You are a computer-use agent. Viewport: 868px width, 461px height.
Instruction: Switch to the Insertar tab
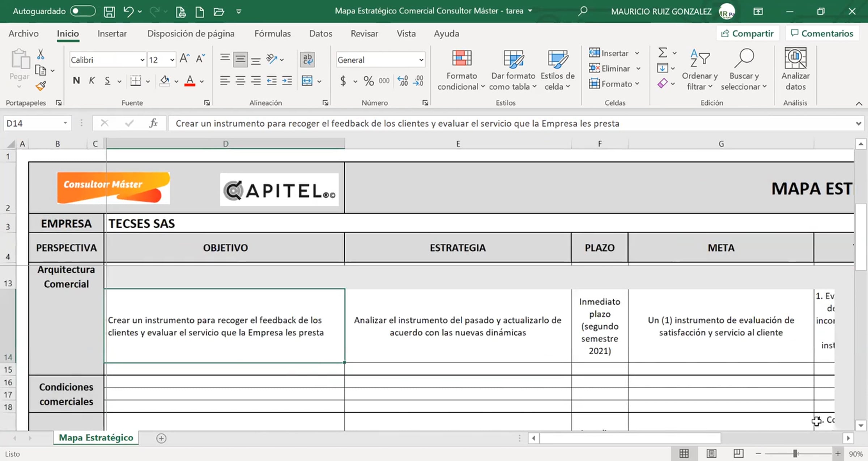point(112,33)
